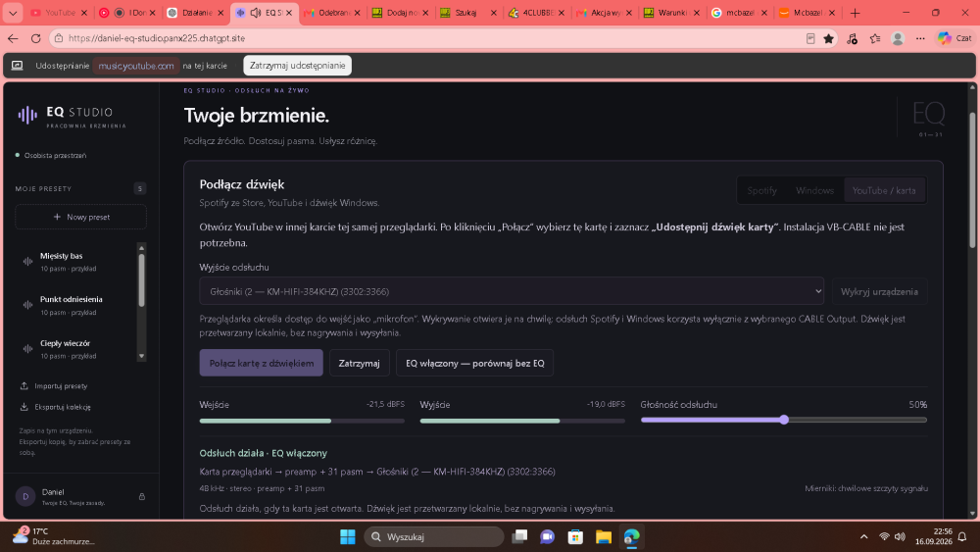Image resolution: width=980 pixels, height=552 pixels.
Task: Open Microsoft Store from the taskbar
Action: coord(575,536)
